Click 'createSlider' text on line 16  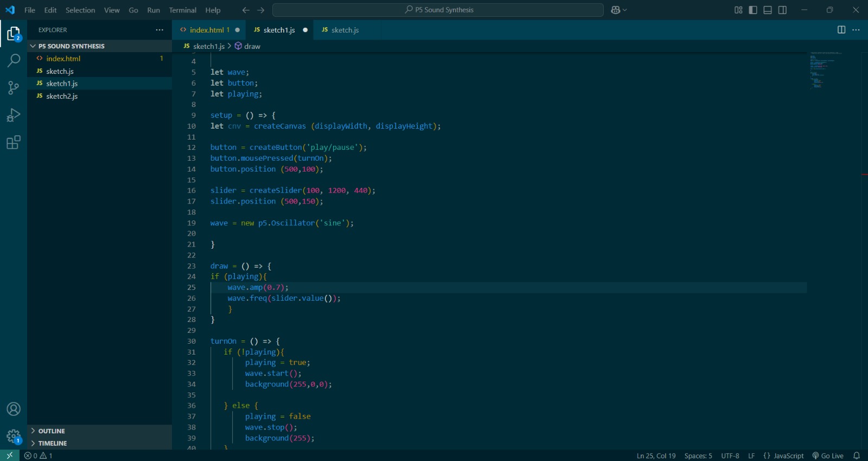pyautogui.click(x=276, y=191)
